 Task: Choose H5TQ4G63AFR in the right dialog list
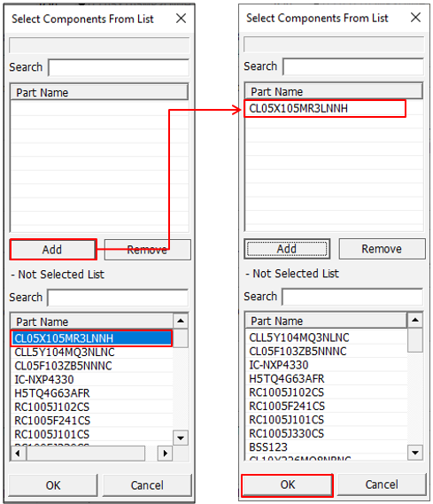(x=326, y=378)
